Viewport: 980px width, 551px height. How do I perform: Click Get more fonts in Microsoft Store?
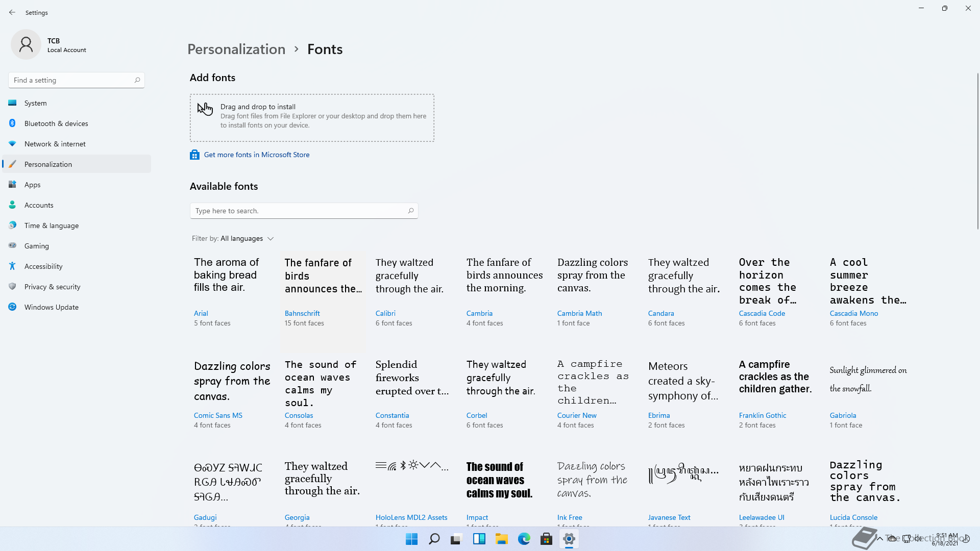tap(257, 155)
